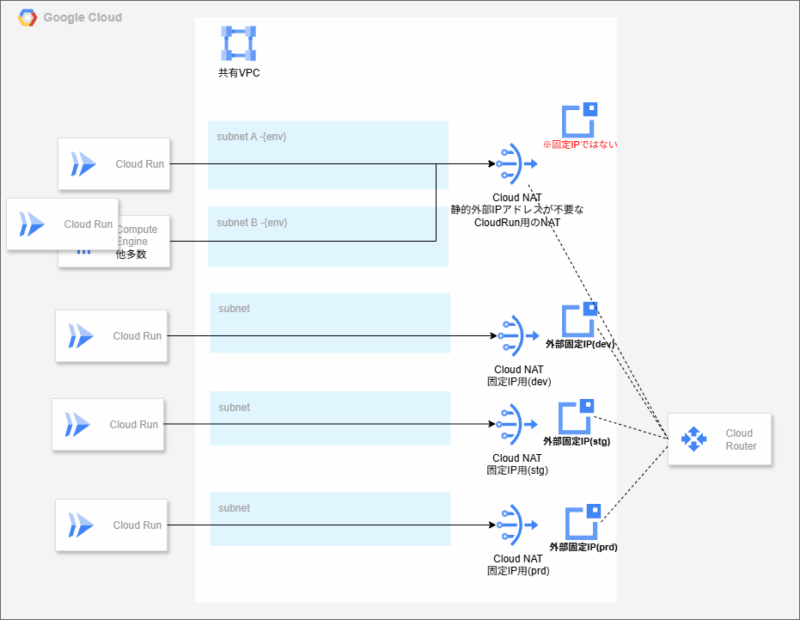Screen dimensions: 800x620
Task: Click the Cloud NAT icon labeled 固定IP用(dev)
Action: 518,336
